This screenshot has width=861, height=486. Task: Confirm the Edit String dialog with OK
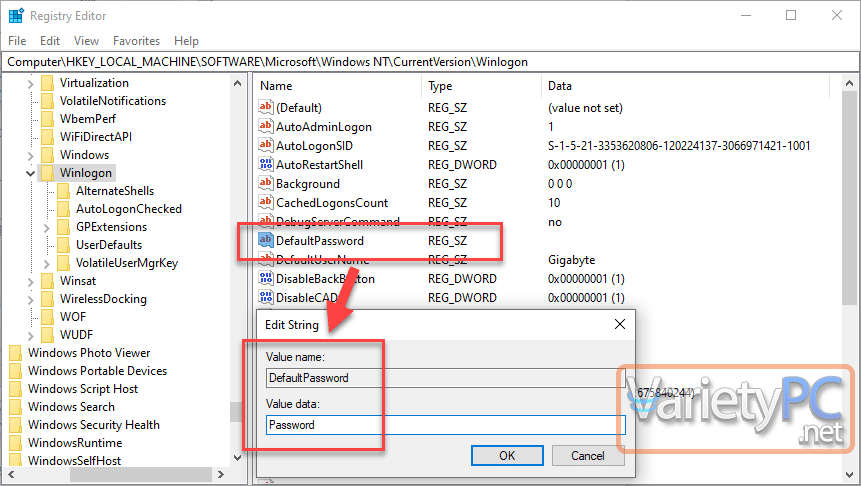pos(507,455)
